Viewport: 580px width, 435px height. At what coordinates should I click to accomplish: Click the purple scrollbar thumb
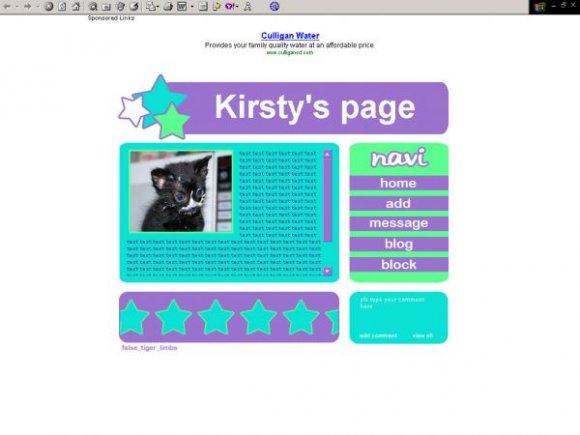pos(328,201)
